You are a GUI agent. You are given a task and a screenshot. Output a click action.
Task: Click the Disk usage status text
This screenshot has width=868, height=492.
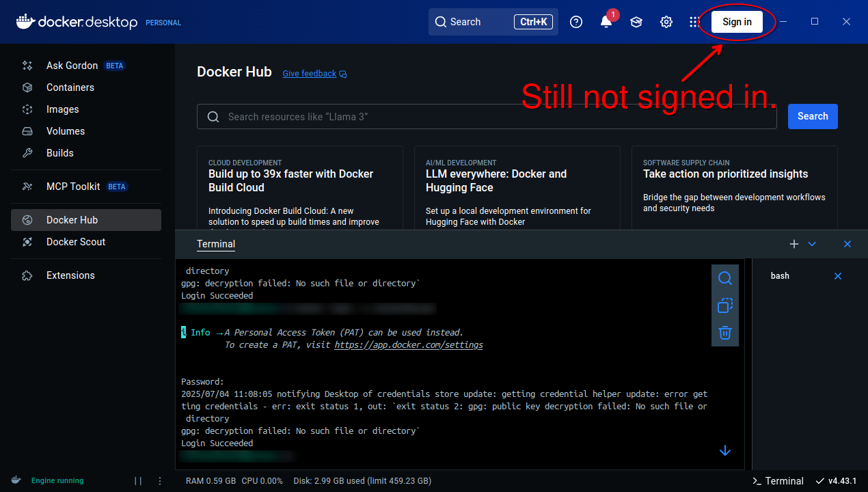[362, 481]
